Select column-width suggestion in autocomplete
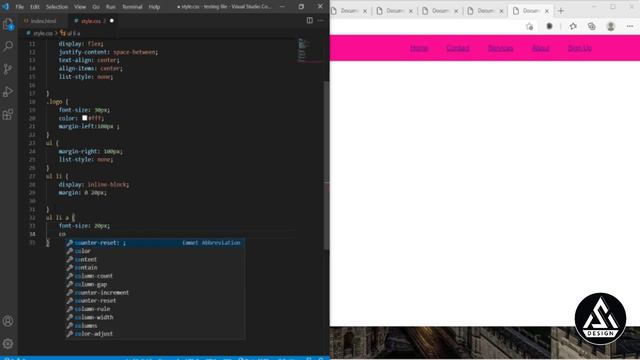 pyautogui.click(x=155, y=317)
